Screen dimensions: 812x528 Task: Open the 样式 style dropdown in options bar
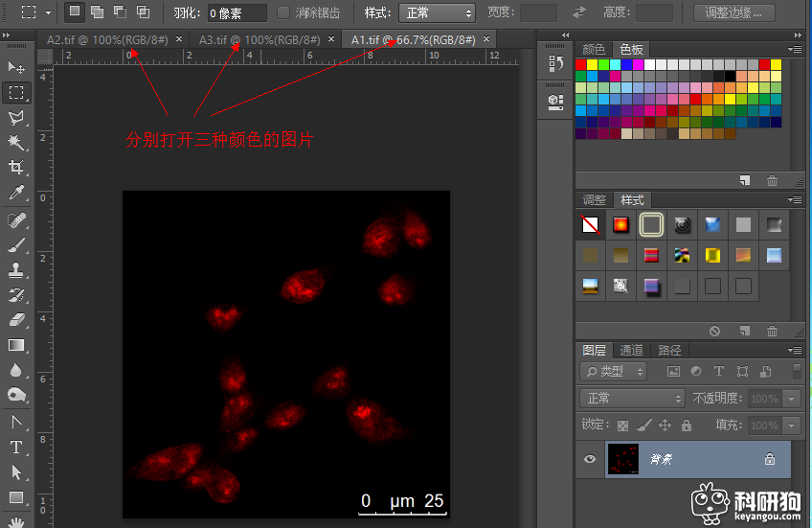(437, 13)
